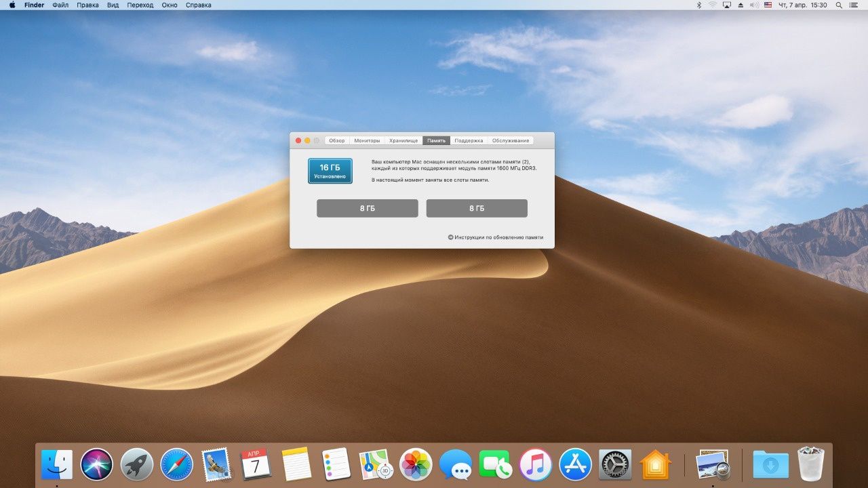Open Spotlight search magnifier
This screenshot has width=868, height=488.
839,5
